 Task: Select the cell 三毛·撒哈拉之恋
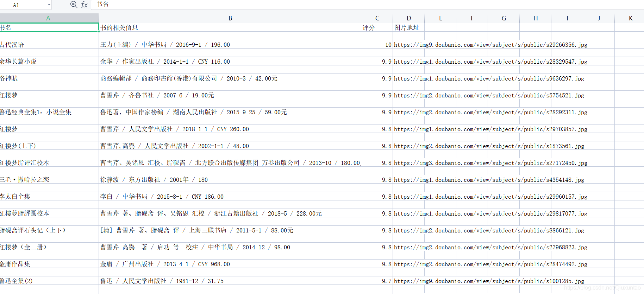point(49,179)
